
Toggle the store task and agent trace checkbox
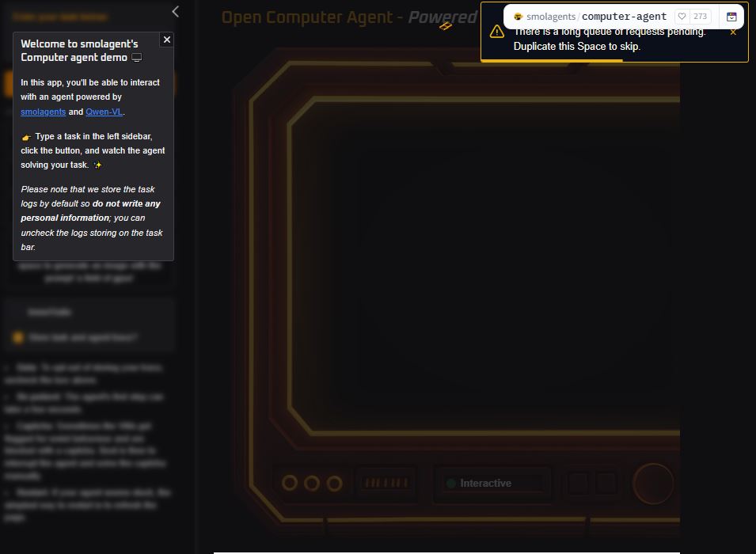(17, 337)
